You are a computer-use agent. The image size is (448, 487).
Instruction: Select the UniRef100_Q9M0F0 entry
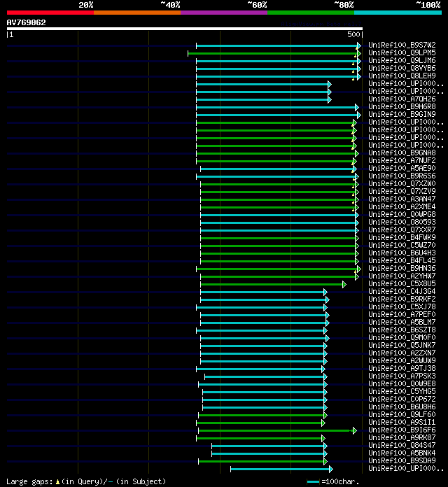click(x=402, y=337)
